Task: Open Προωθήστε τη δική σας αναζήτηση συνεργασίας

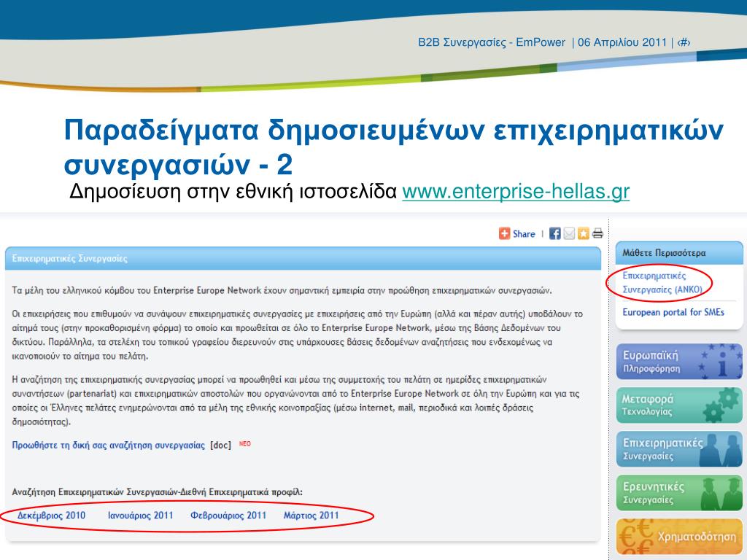Action: tap(108, 446)
